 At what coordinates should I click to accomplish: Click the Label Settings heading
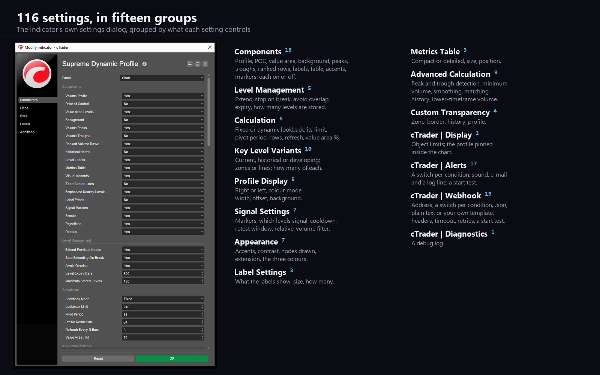coord(260,272)
